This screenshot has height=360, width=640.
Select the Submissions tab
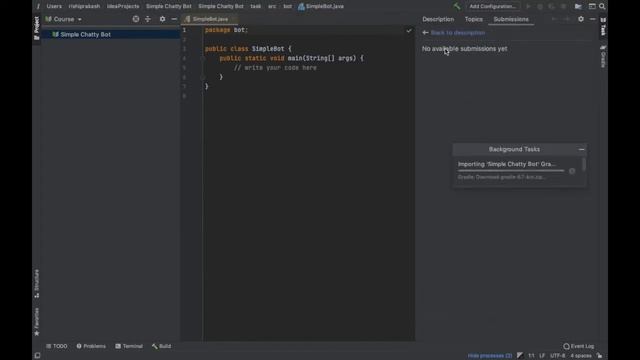(x=511, y=19)
